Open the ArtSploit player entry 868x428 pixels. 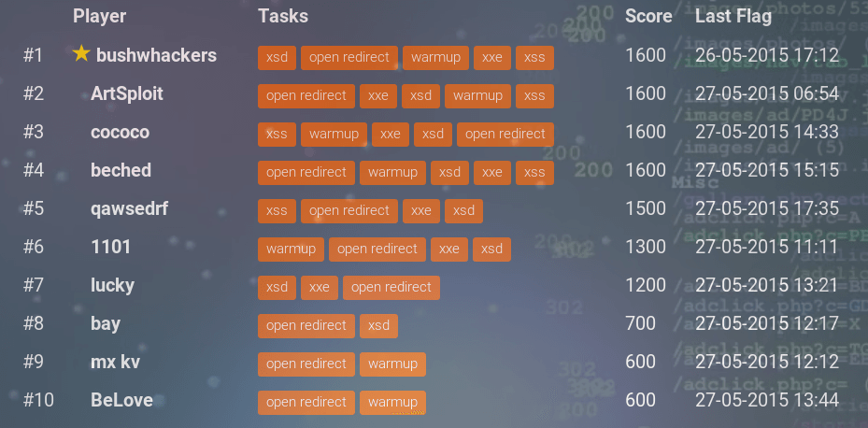[127, 93]
